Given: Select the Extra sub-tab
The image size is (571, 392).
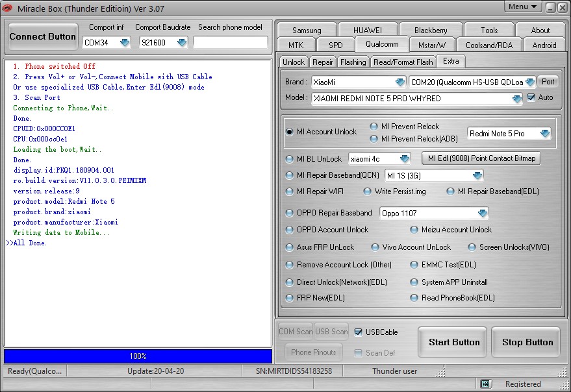Looking at the screenshot, I should click(451, 61).
